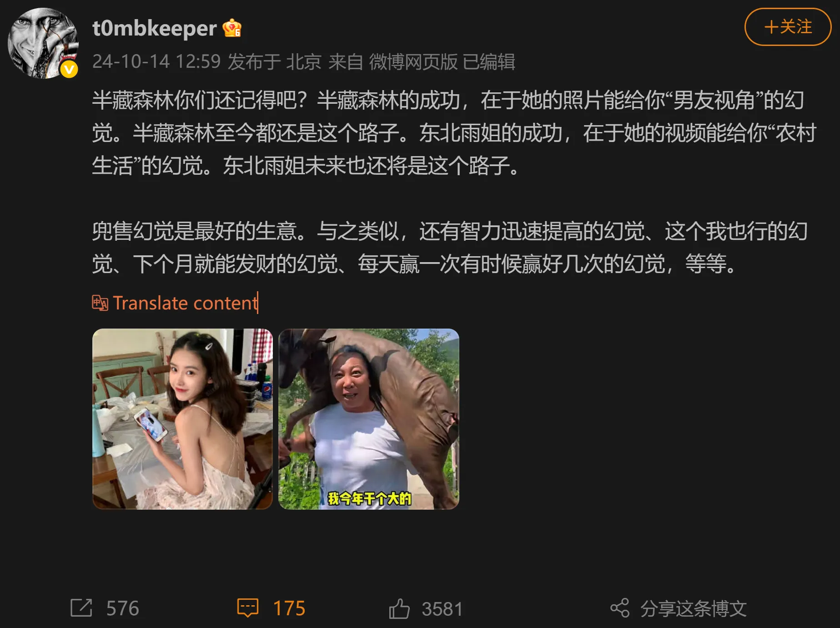Click the Translate content link
The width and height of the screenshot is (840, 628).
coord(185,303)
